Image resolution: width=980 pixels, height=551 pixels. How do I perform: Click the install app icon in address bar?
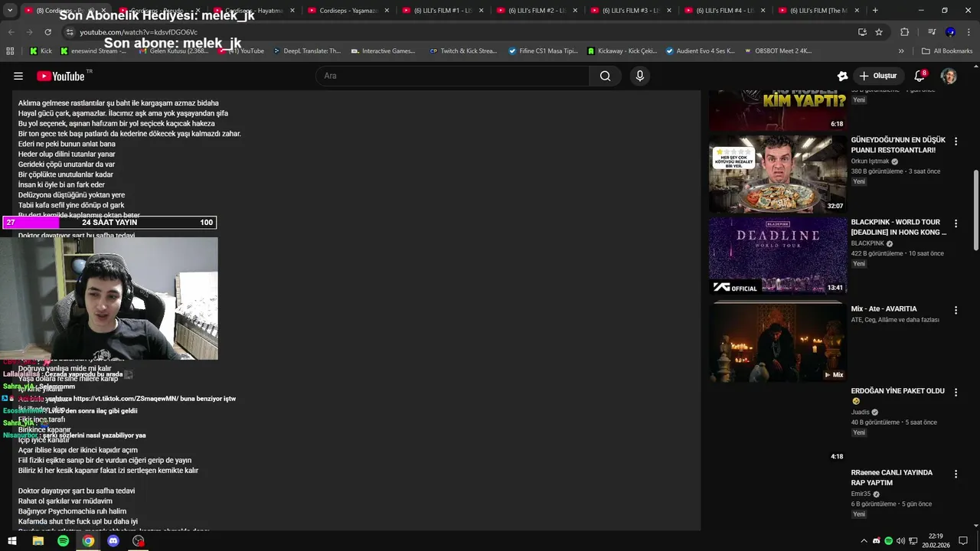(862, 32)
